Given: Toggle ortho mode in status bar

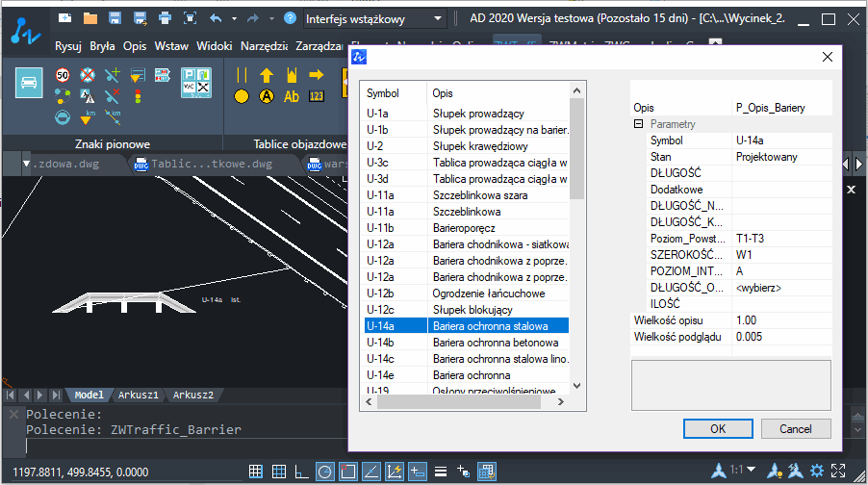Looking at the screenshot, I should [x=302, y=472].
